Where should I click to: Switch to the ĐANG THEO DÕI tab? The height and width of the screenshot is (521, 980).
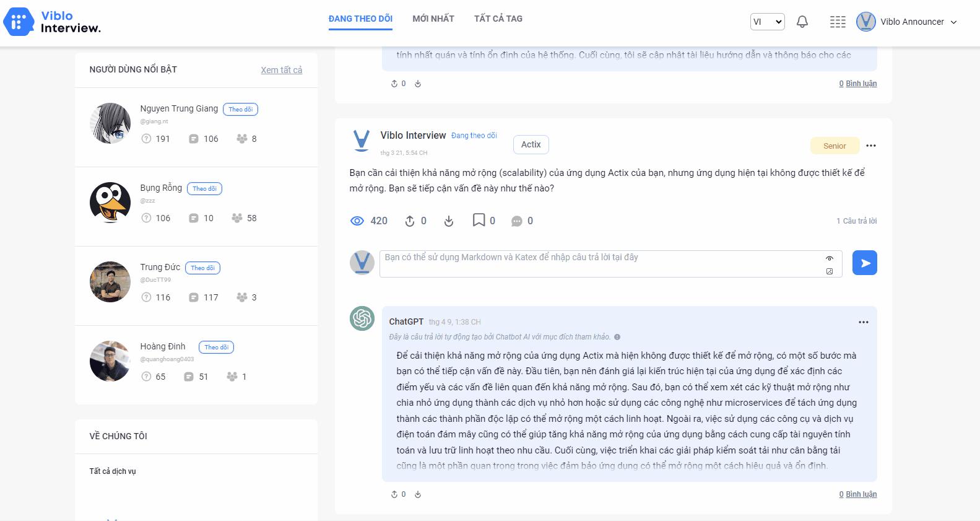pos(360,19)
